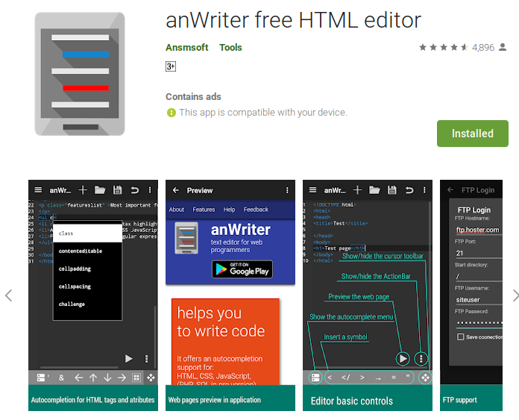519x420 pixels.
Task: Select 'class' autocomplete suggestion
Action: (x=88, y=233)
